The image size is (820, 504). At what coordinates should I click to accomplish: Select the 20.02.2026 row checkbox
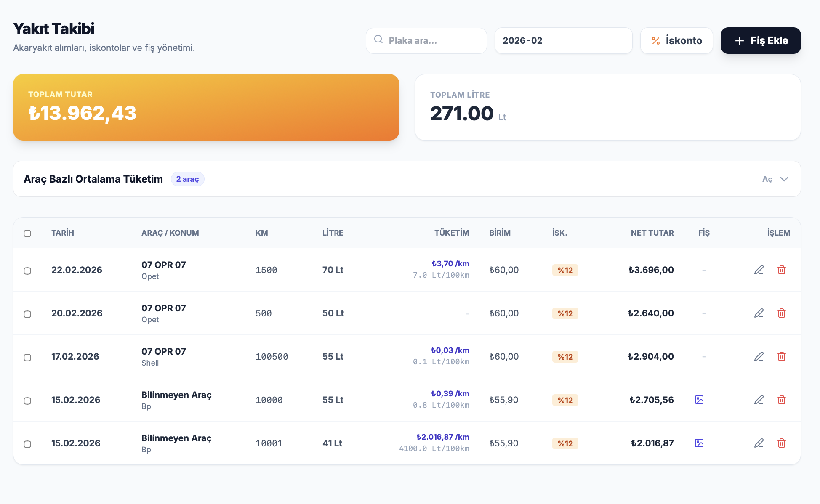tap(27, 314)
